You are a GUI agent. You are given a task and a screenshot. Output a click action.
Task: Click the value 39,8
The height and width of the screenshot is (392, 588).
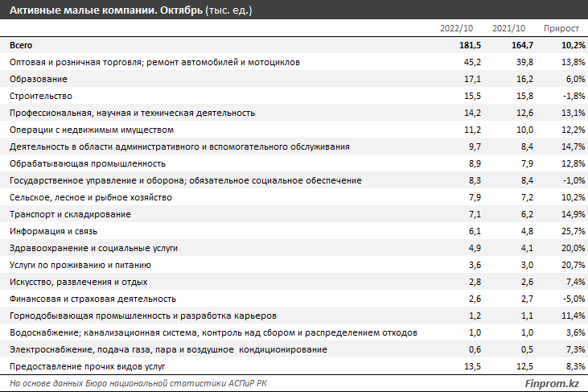point(524,62)
